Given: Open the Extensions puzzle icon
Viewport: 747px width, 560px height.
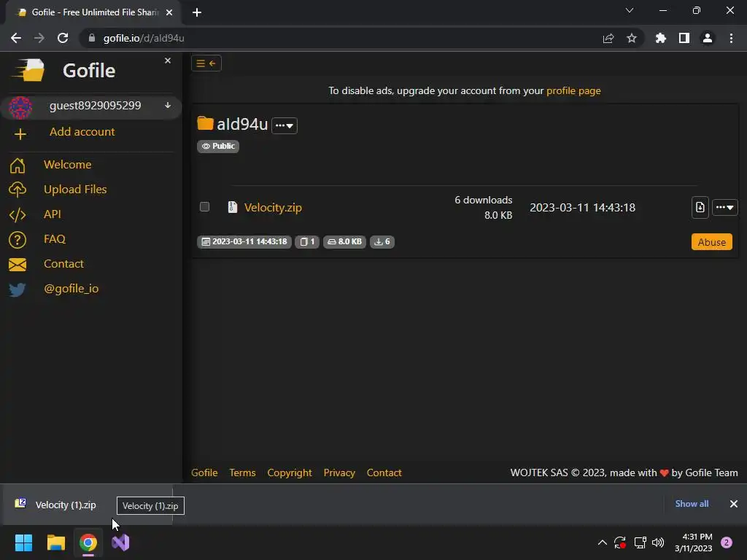Looking at the screenshot, I should pos(661,38).
